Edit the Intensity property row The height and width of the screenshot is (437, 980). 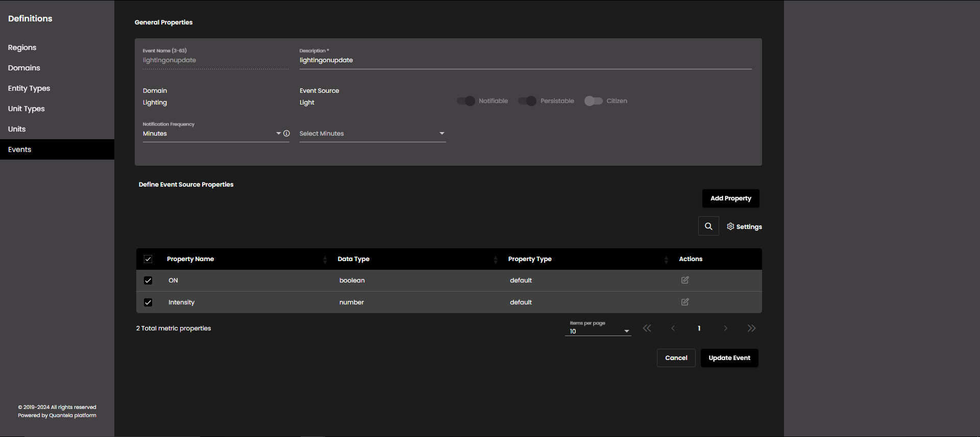685,302
